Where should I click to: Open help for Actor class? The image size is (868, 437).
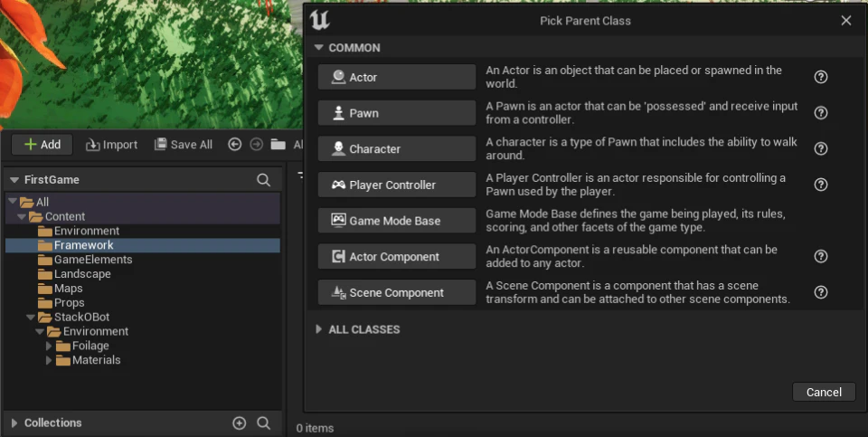[821, 77]
